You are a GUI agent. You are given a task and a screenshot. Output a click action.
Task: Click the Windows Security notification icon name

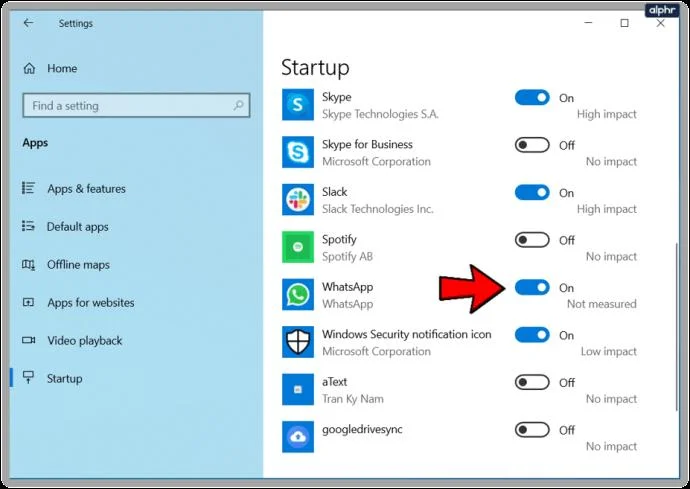pos(407,335)
